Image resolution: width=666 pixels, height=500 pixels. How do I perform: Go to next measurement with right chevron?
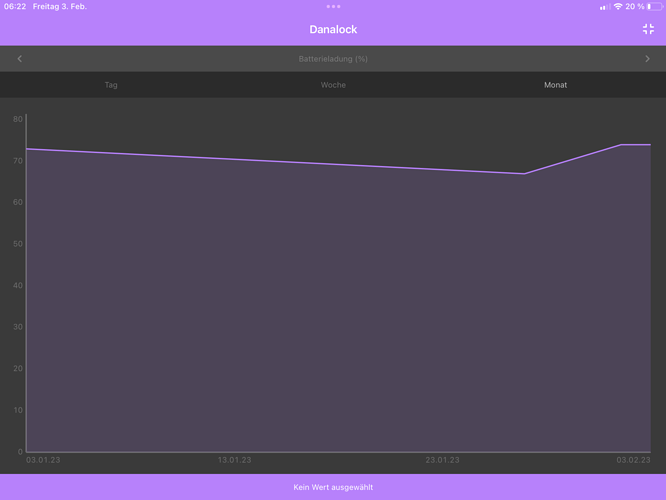tap(647, 59)
